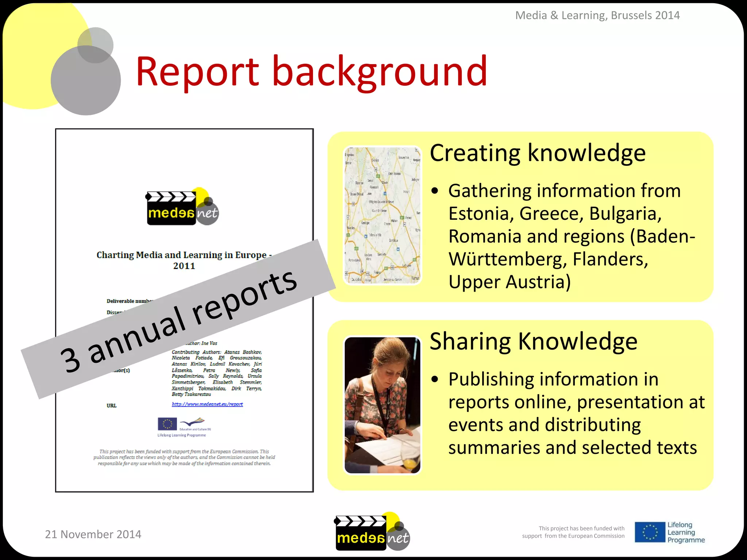
Task: Click the 'Deliverable number' label
Action: tap(129, 301)
